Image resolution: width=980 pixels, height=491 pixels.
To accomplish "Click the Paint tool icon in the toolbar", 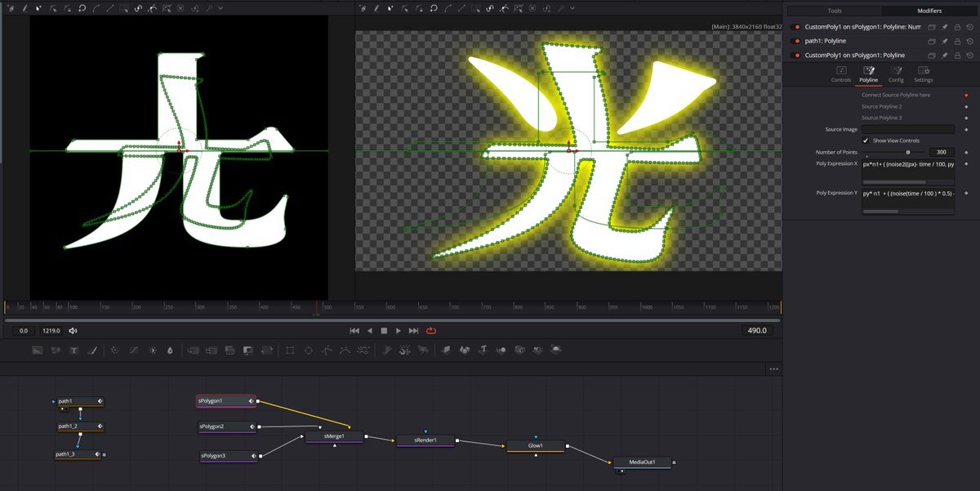I will pyautogui.click(x=92, y=350).
